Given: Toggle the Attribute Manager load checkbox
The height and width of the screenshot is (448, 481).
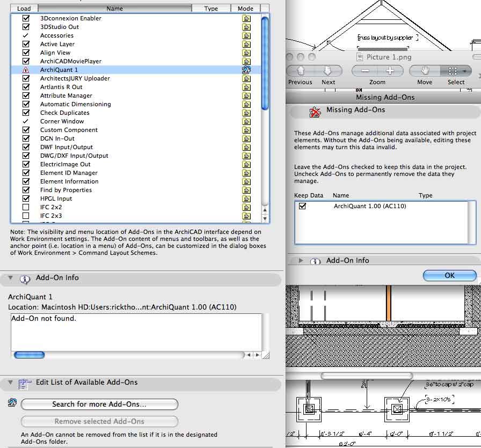Looking at the screenshot, I should coord(26,96).
